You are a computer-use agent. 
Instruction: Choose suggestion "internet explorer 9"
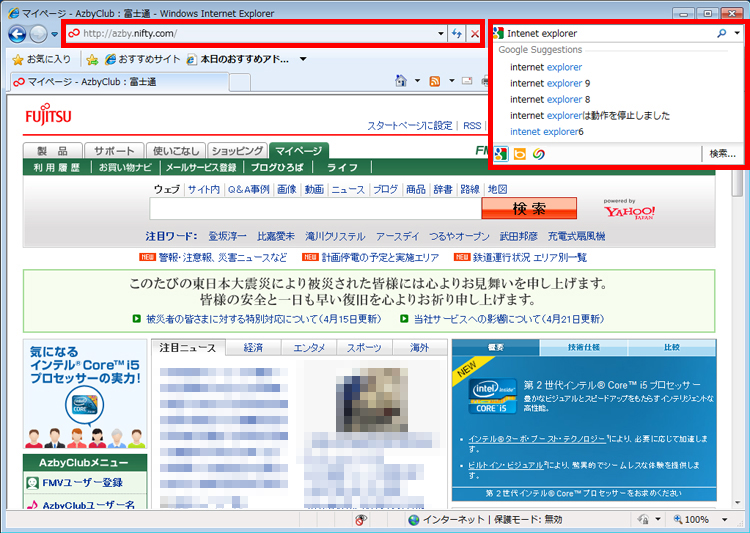click(x=550, y=83)
